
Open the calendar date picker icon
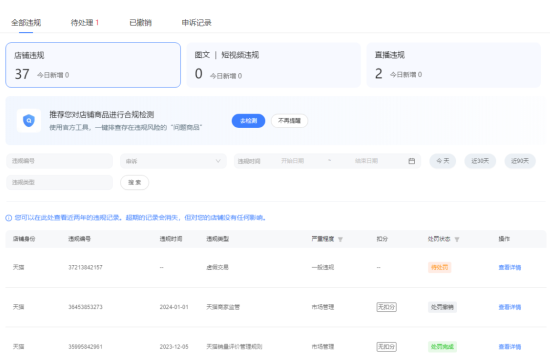tap(411, 161)
